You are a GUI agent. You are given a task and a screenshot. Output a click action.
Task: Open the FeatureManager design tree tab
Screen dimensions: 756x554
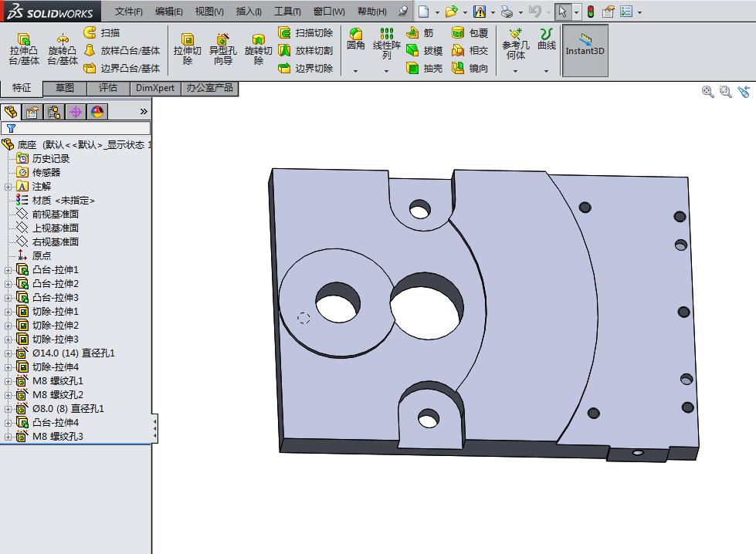[x=11, y=112]
